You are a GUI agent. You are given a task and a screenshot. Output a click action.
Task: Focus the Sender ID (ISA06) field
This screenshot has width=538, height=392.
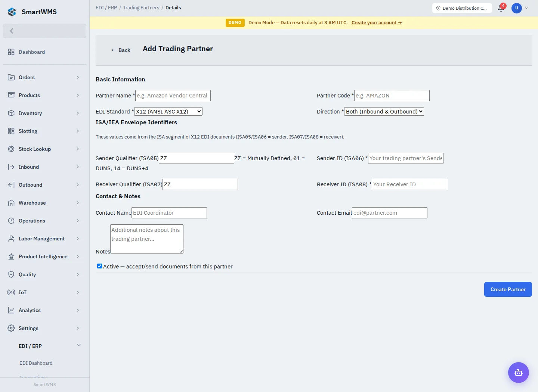coord(406,158)
